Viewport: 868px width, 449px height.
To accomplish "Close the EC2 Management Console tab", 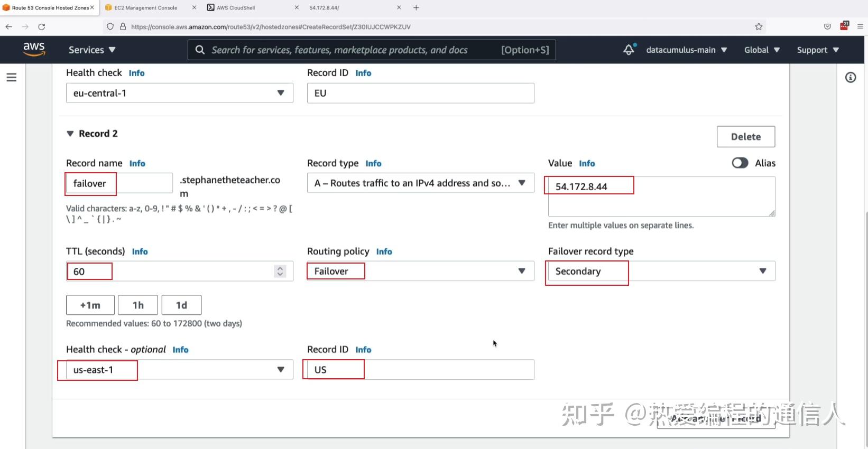I will click(x=194, y=7).
